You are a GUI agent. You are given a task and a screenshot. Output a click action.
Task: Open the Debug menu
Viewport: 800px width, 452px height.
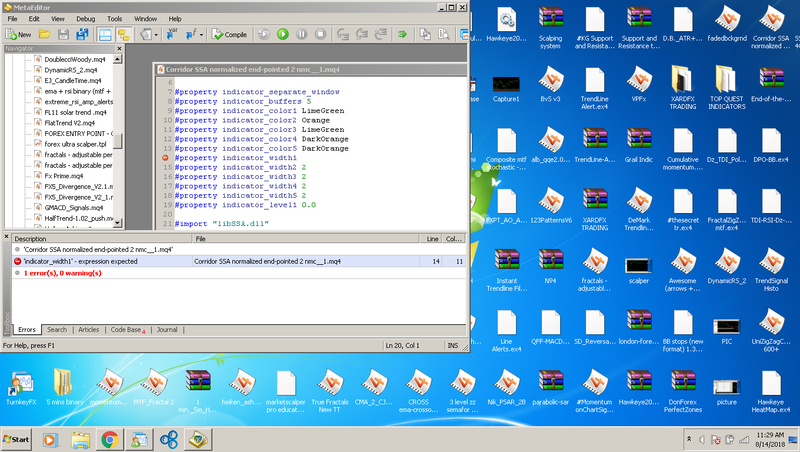coord(87,19)
